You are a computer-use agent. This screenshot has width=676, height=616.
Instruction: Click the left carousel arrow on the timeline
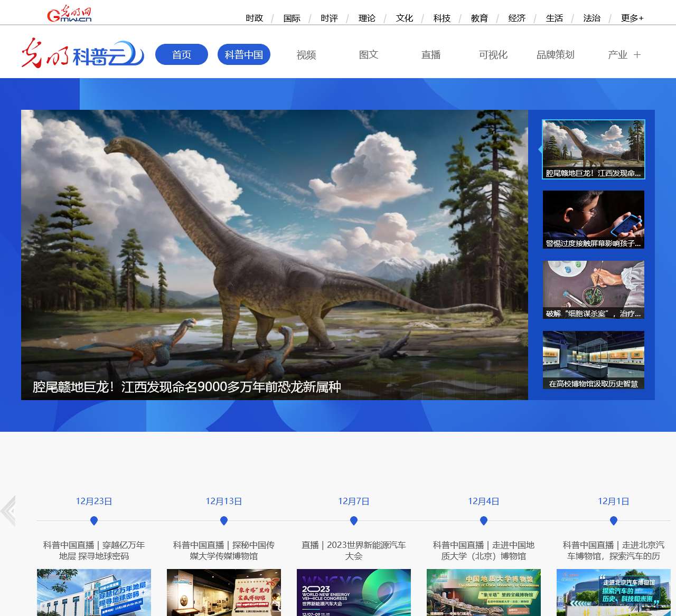8,510
